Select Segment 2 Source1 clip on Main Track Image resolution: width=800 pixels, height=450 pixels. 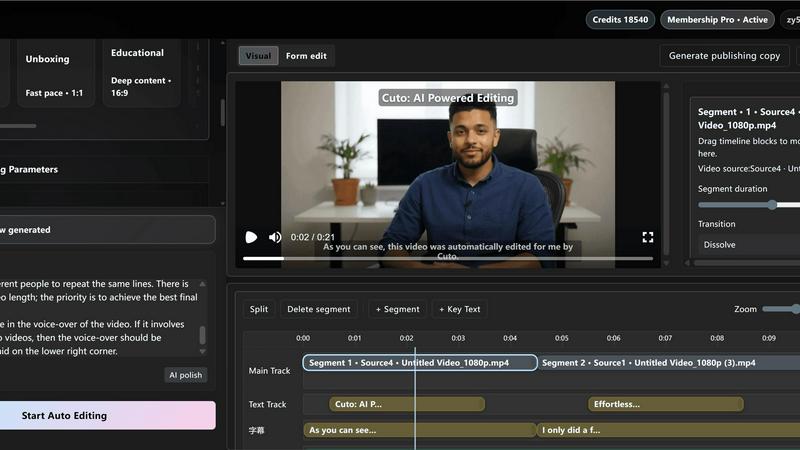[x=669, y=363]
